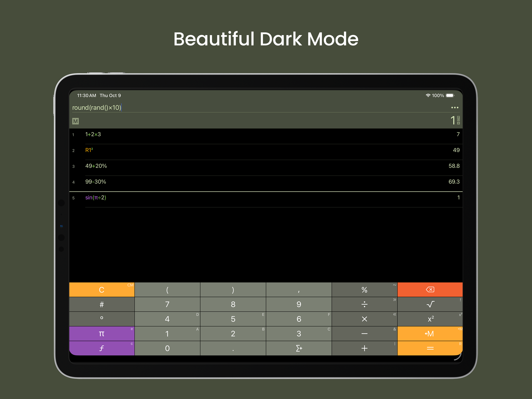Image resolution: width=532 pixels, height=399 pixels.
Task: Open the three-dot more options menu
Action: 454,108
